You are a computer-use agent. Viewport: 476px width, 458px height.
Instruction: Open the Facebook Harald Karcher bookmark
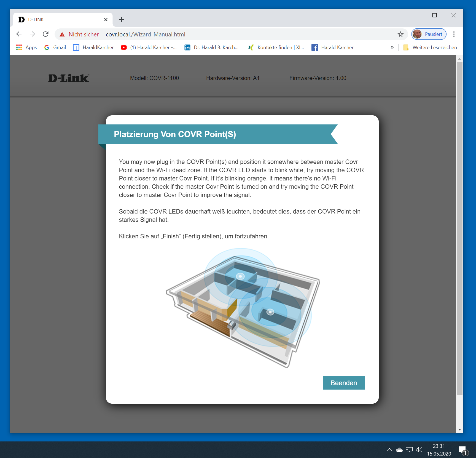click(332, 47)
